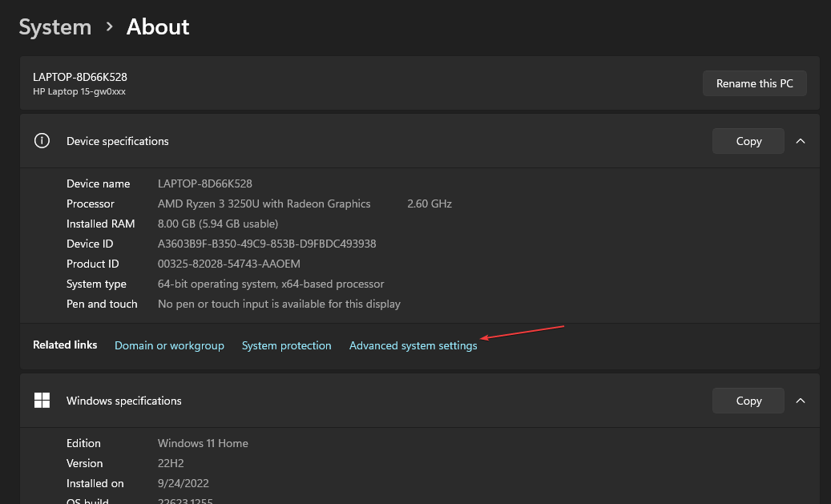Open the 'Domain or workgroup' link

pyautogui.click(x=169, y=345)
